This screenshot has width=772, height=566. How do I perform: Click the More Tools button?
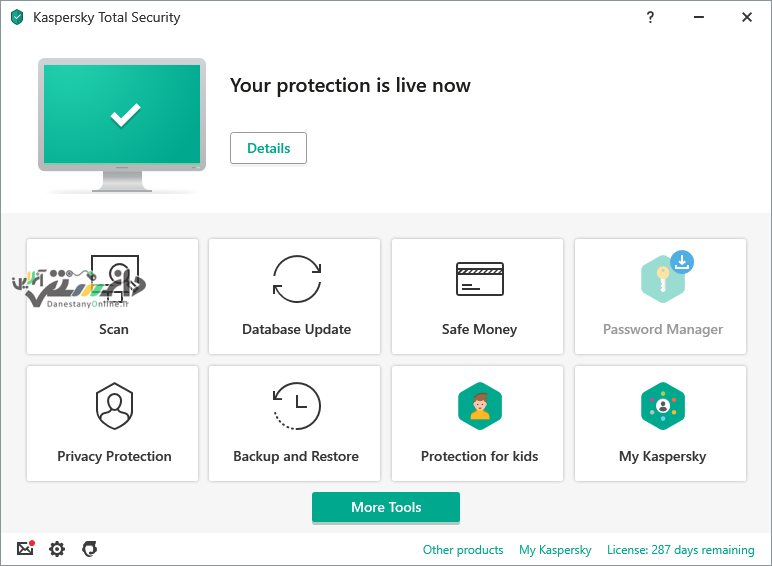386,507
